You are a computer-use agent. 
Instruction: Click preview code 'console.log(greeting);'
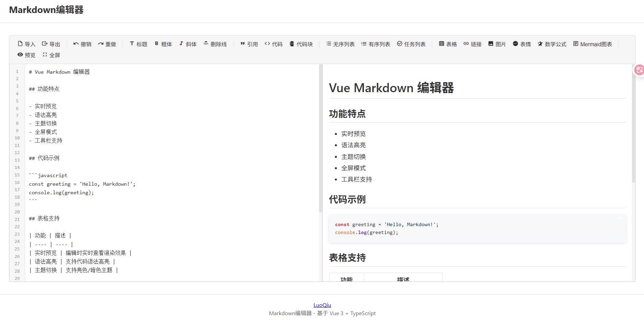pyautogui.click(x=367, y=232)
